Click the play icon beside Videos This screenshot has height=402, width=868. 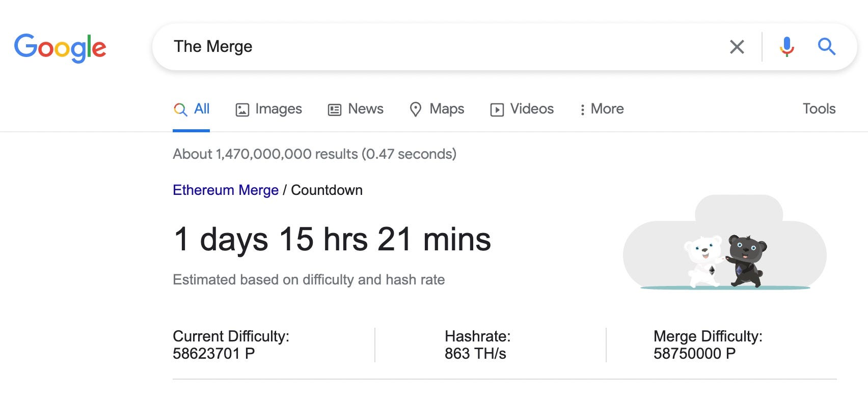point(498,109)
